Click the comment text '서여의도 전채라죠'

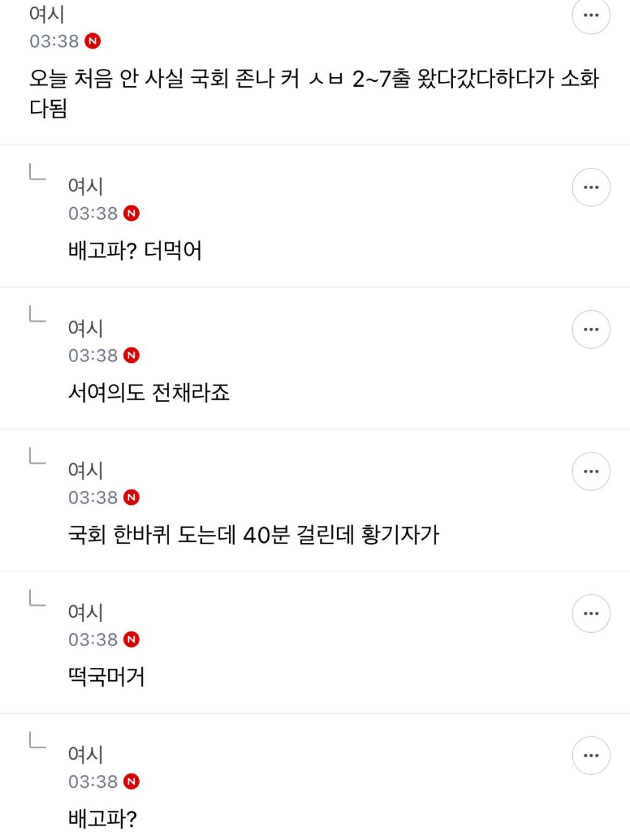coord(149,392)
